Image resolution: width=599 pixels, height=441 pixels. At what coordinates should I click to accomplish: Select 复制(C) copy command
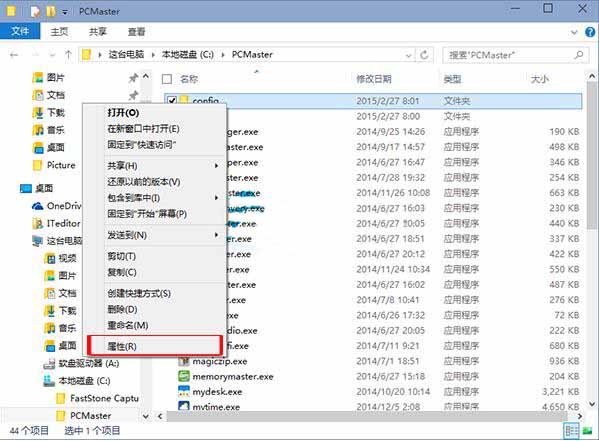(x=122, y=272)
